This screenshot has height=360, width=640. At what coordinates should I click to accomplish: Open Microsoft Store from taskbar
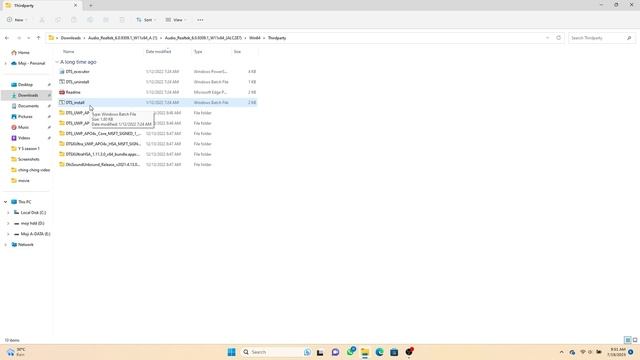(394, 352)
